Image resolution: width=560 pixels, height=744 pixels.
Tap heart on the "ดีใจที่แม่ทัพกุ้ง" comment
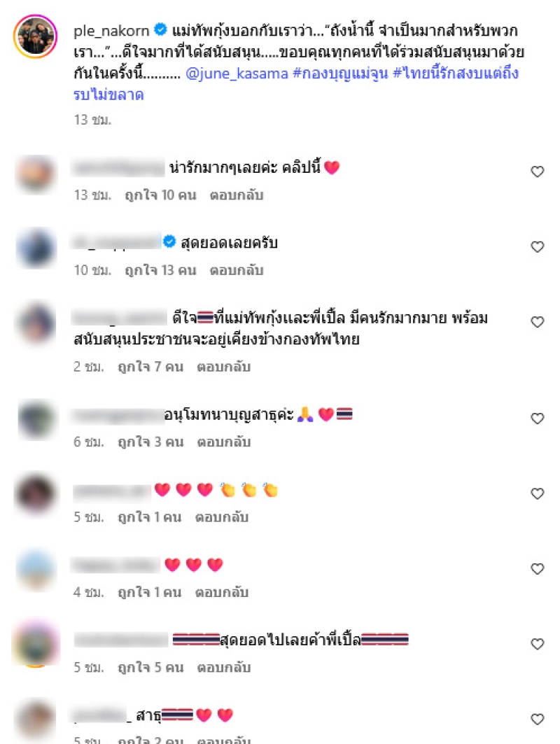pyautogui.click(x=537, y=322)
